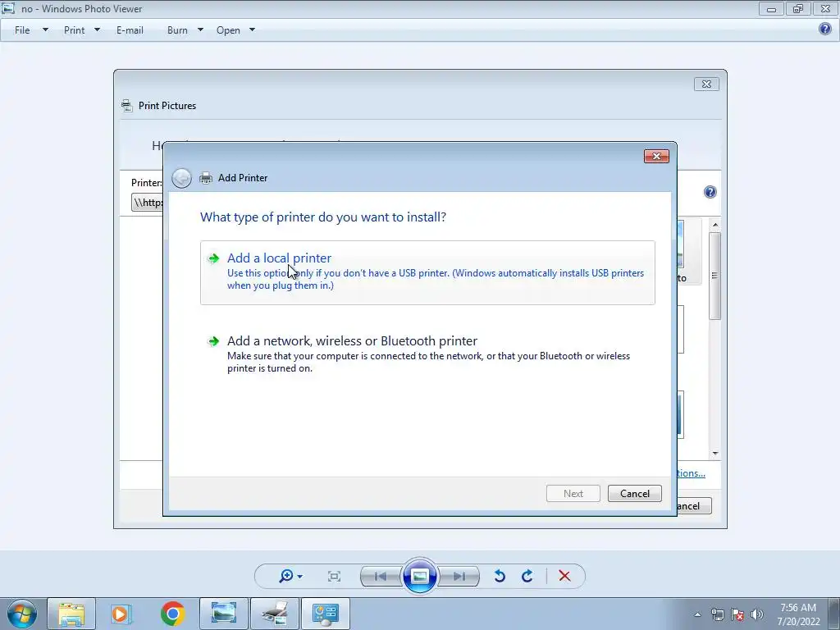This screenshot has height=630, width=840.
Task: Expand the Print dropdown arrow
Action: click(97, 30)
